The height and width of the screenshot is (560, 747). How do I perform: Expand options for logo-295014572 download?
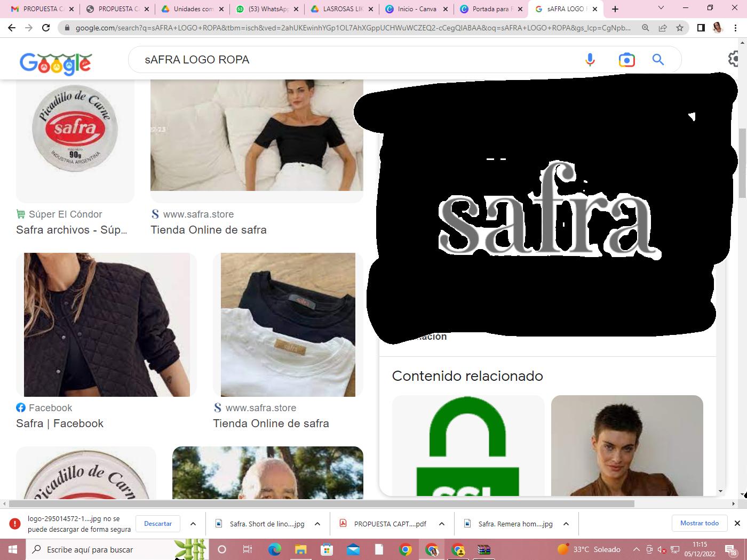tap(193, 524)
